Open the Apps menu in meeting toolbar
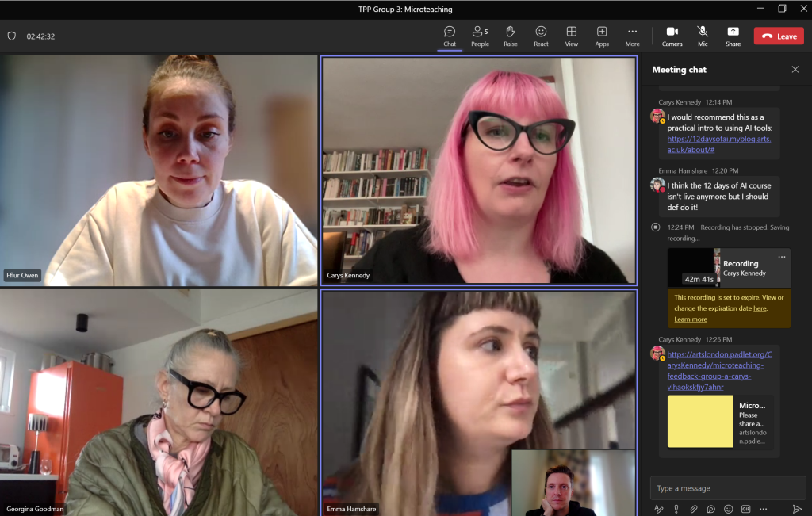Screen dimensions: 812x516 tap(602, 36)
